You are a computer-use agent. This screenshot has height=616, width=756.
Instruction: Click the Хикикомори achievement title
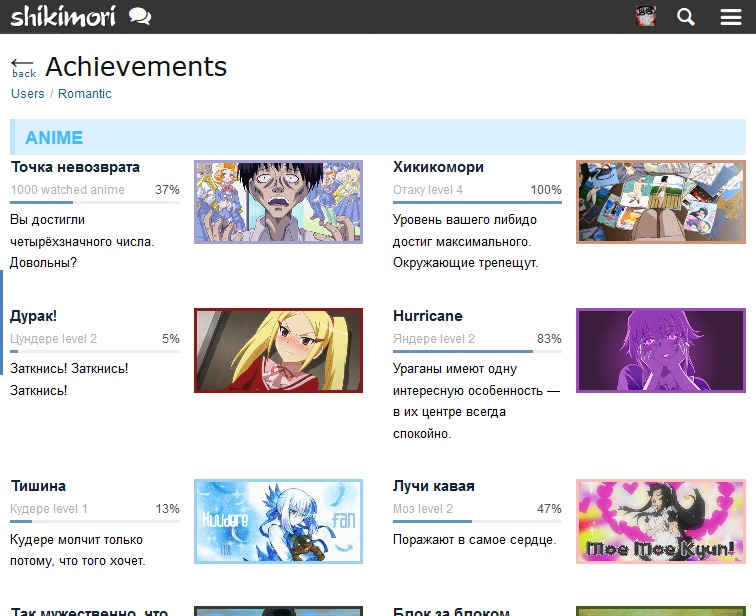pos(438,167)
